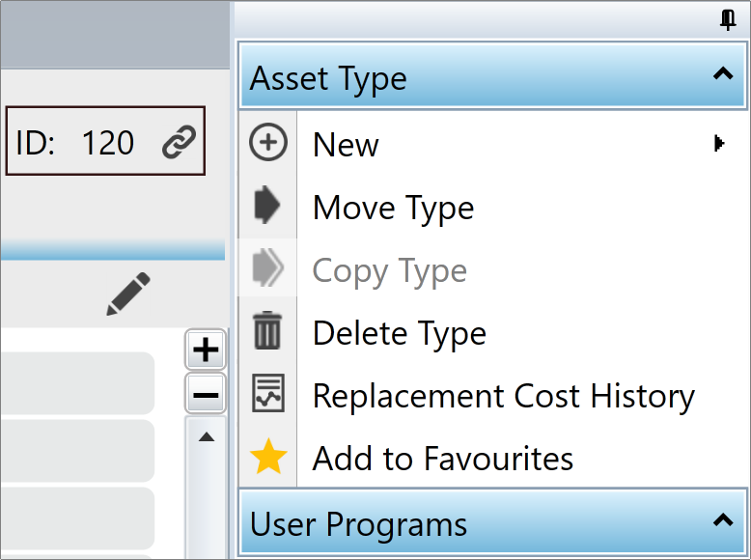Choose Replacement Cost History from menu
The width and height of the screenshot is (751, 560).
(x=493, y=396)
